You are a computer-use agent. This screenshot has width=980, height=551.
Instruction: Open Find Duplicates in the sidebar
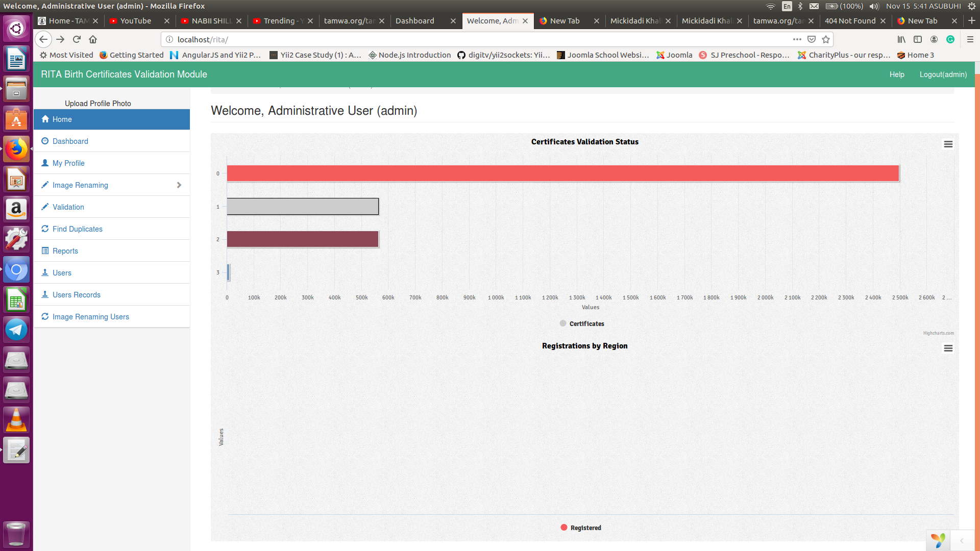[78, 229]
